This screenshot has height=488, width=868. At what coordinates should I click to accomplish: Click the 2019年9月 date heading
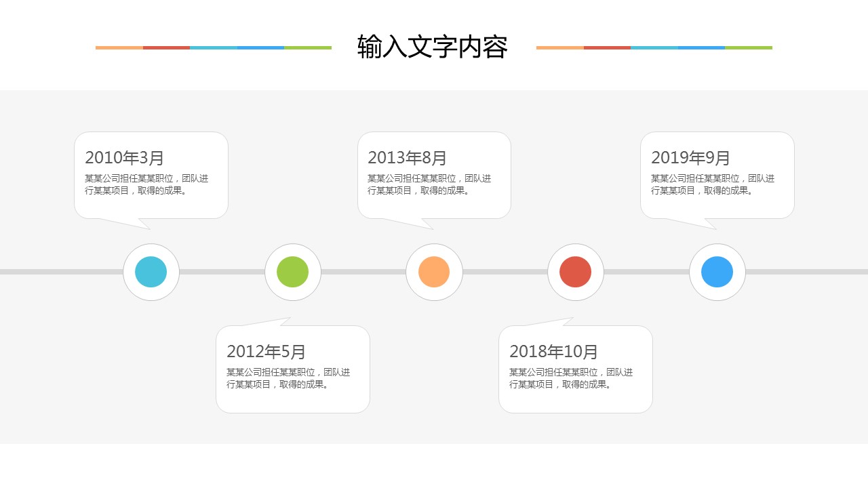click(x=691, y=158)
